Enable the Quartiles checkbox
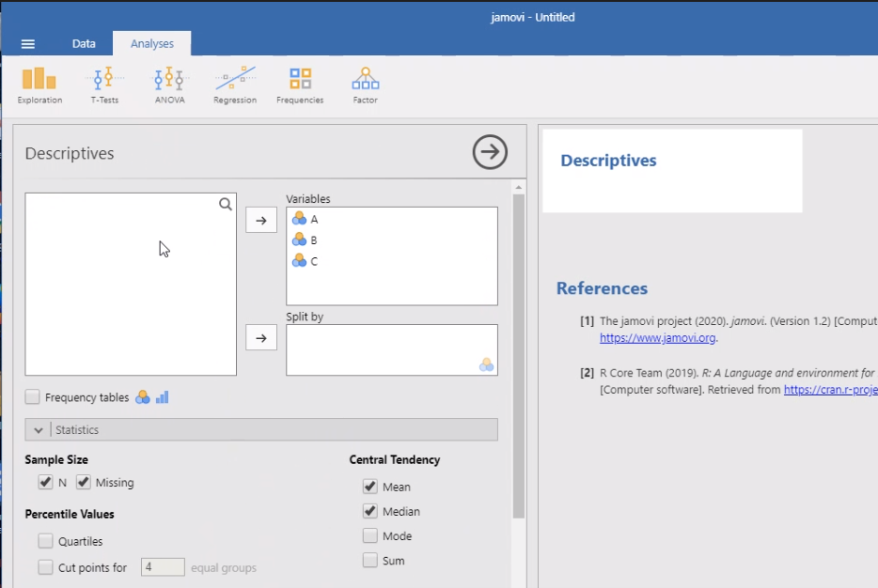Image resolution: width=878 pixels, height=588 pixels. pyautogui.click(x=45, y=541)
